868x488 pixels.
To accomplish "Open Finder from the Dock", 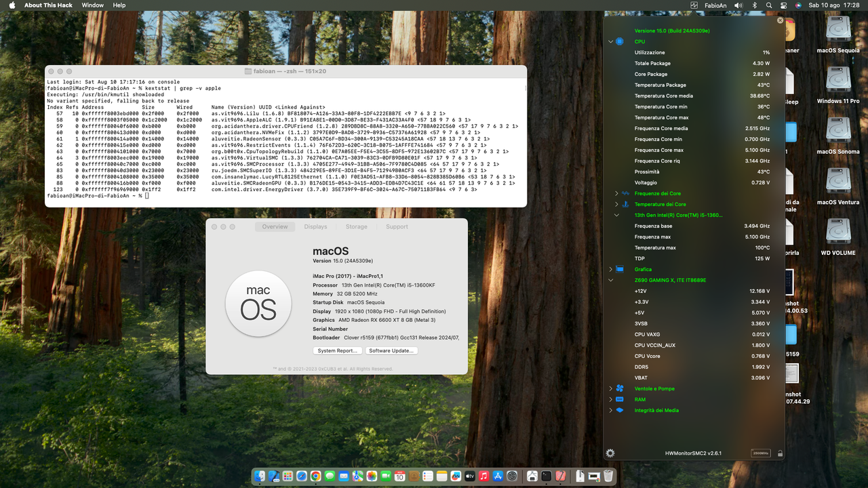I will [x=260, y=476].
